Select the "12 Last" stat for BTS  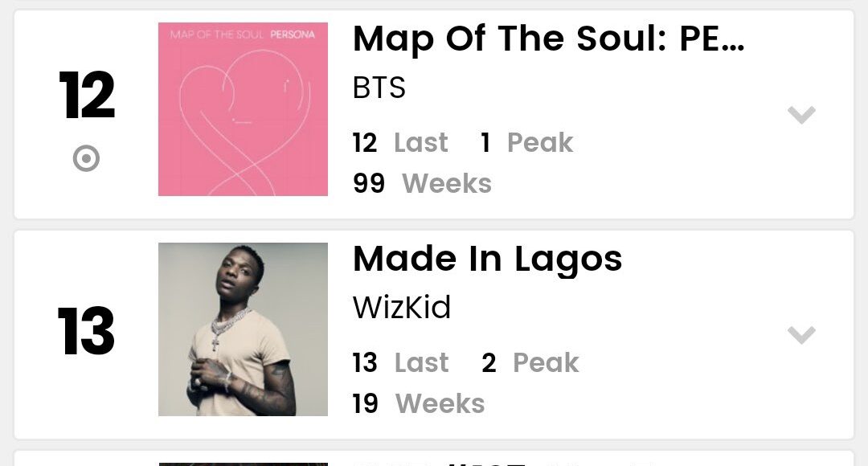400,143
